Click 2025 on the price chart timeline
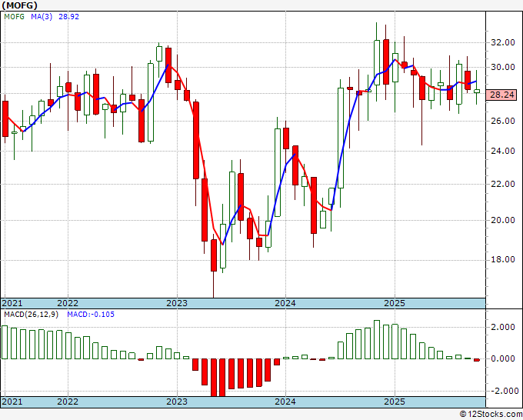The height and width of the screenshot is (420, 523). pos(395,303)
